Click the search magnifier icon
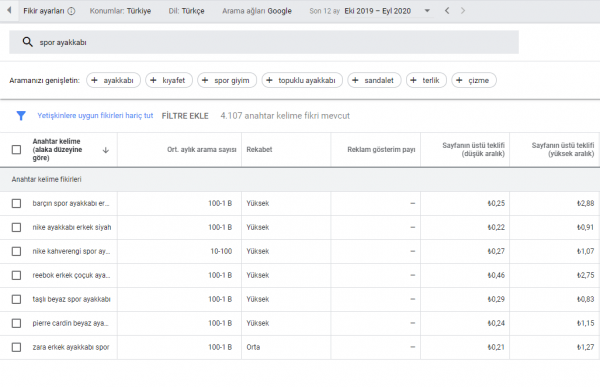 27,42
